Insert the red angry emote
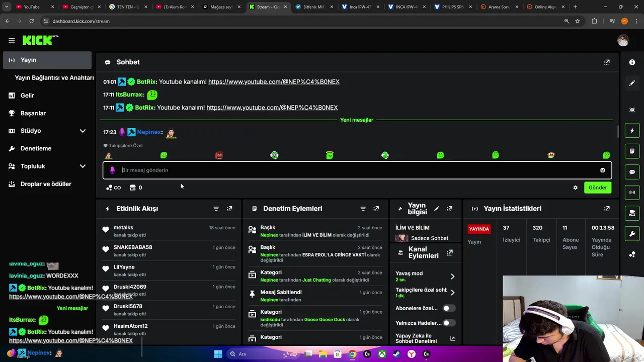The width and height of the screenshot is (644, 362). pos(219,155)
